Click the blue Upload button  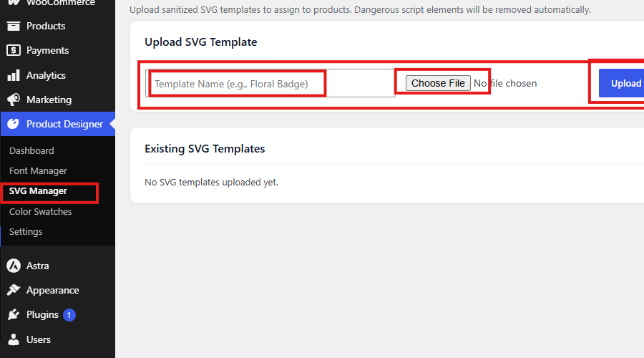[x=621, y=83]
